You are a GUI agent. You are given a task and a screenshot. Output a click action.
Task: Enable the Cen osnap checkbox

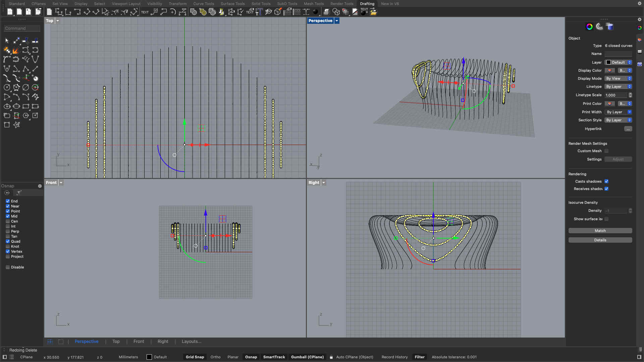coord(8,221)
